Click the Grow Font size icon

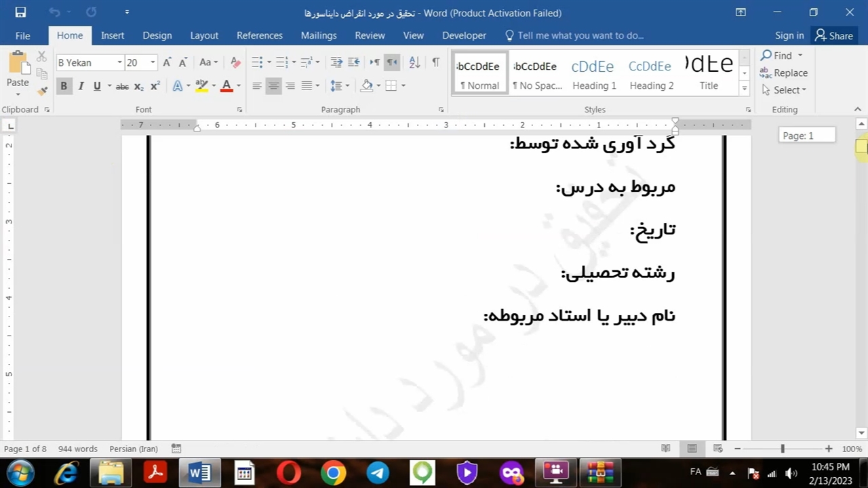click(x=167, y=62)
